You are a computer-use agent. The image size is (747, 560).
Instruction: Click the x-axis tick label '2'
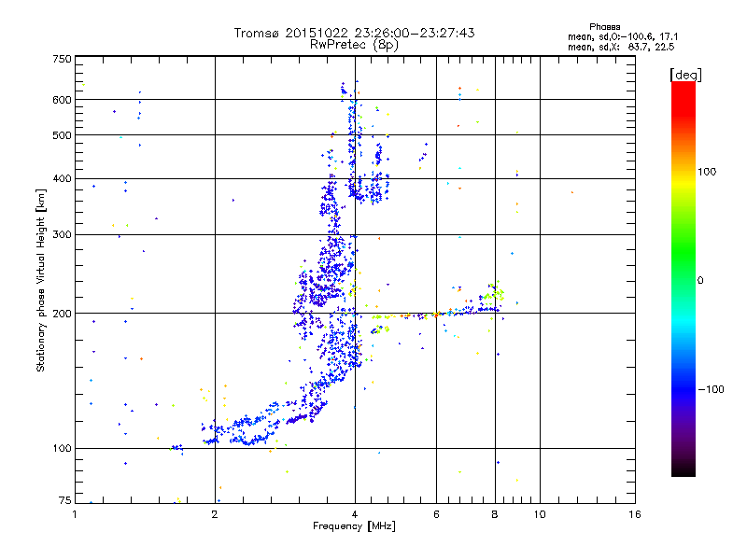(x=215, y=514)
